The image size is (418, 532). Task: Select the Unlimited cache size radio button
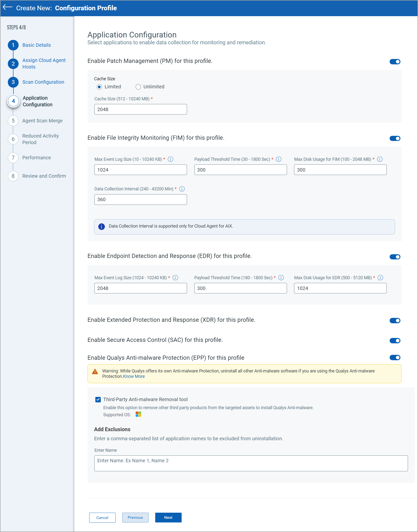click(138, 87)
